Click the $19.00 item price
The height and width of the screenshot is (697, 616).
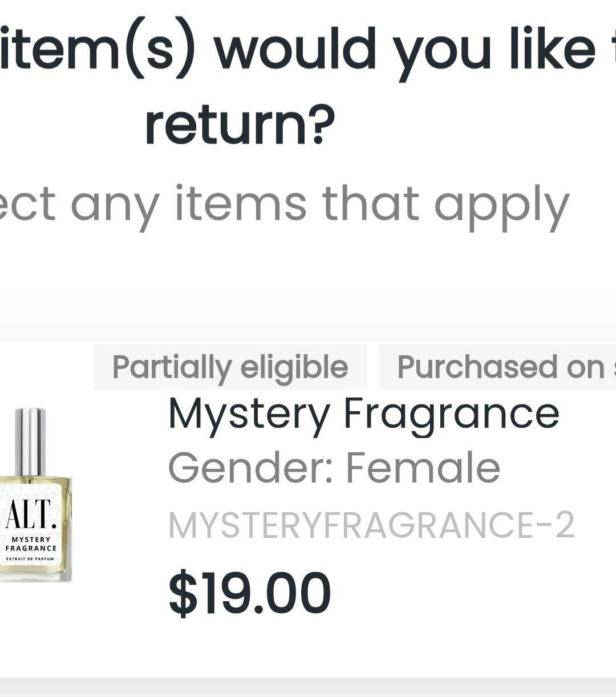point(249,594)
